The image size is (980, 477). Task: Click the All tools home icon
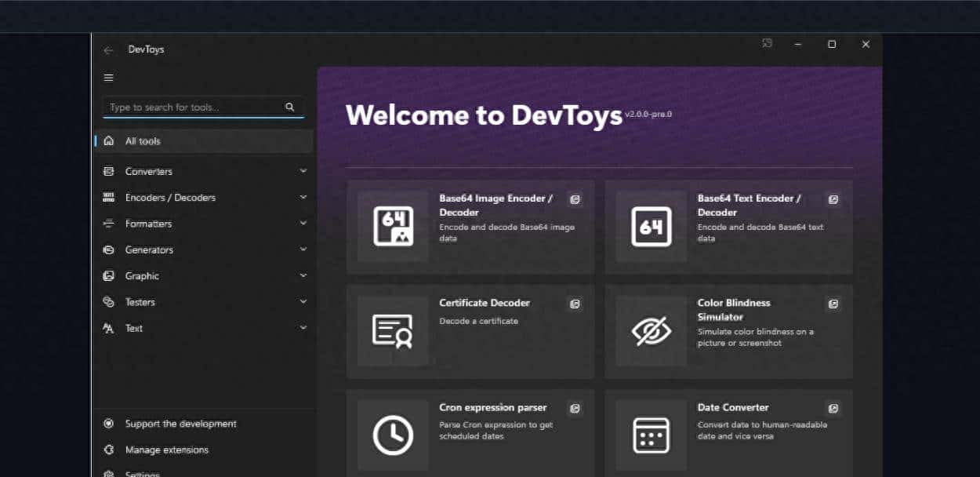coord(107,140)
